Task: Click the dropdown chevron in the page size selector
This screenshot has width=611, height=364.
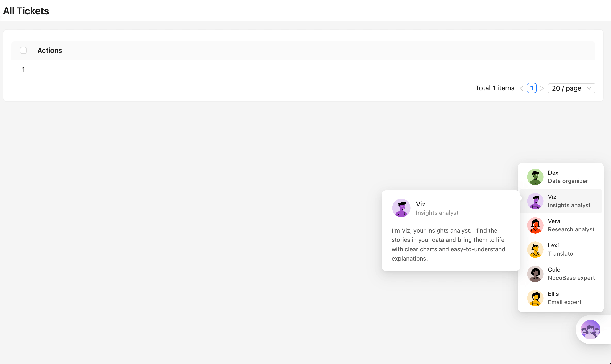Action: [x=589, y=88]
